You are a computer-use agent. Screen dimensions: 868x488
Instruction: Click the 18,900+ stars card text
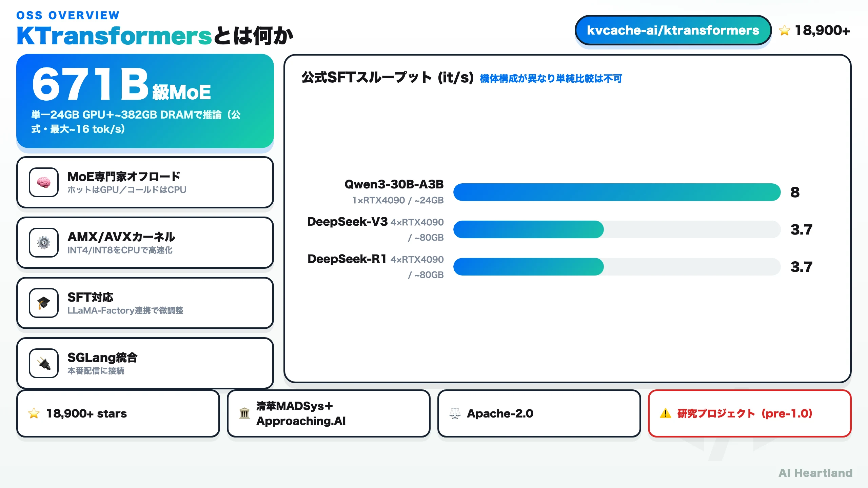pos(86,413)
